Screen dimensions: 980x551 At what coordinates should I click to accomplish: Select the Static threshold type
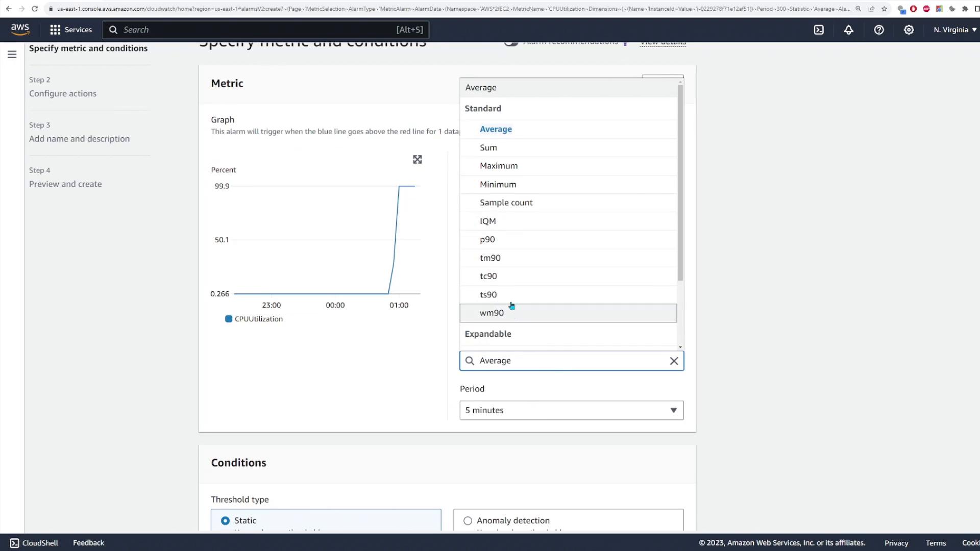click(225, 520)
